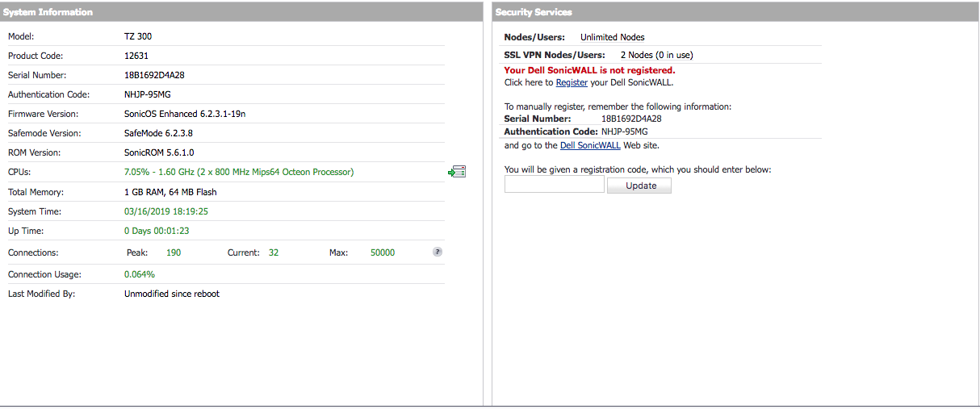
Task: Click the Connections help question mark icon
Action: [438, 252]
